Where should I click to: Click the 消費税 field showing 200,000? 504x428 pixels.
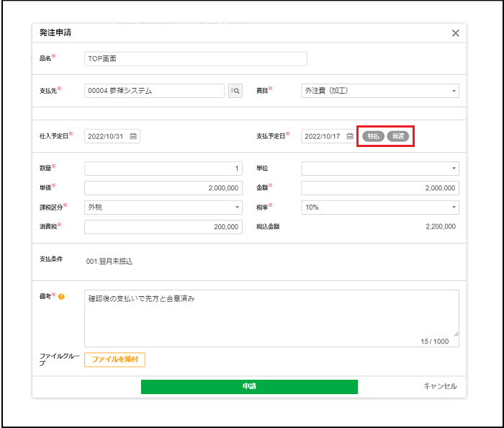[x=163, y=227]
